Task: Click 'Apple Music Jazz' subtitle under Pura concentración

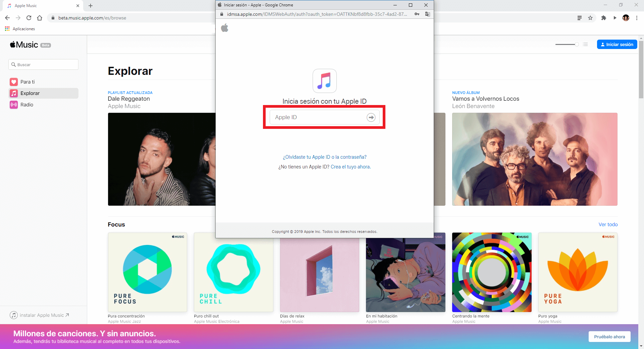Action: [x=124, y=321]
